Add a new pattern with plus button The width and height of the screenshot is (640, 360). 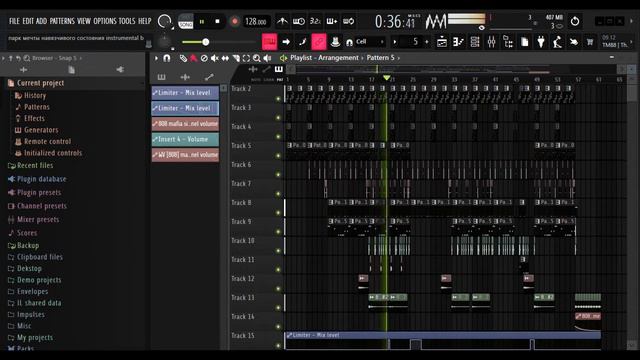427,42
